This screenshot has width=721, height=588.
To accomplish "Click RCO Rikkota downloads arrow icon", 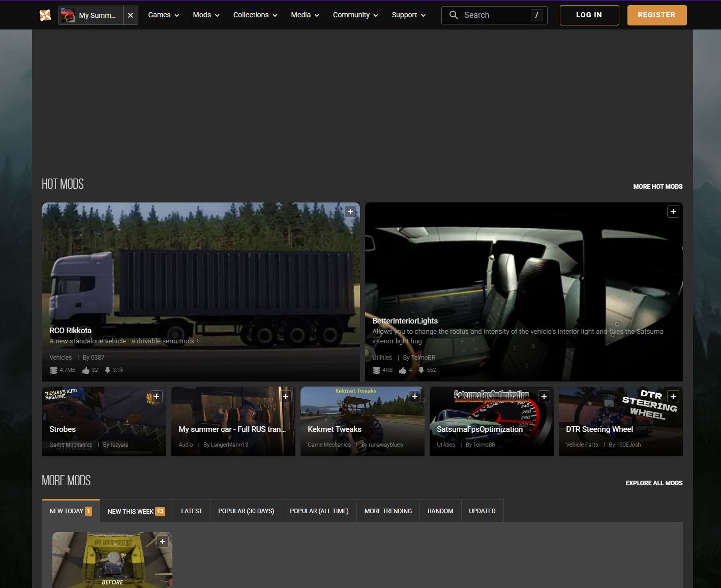I will [107, 370].
